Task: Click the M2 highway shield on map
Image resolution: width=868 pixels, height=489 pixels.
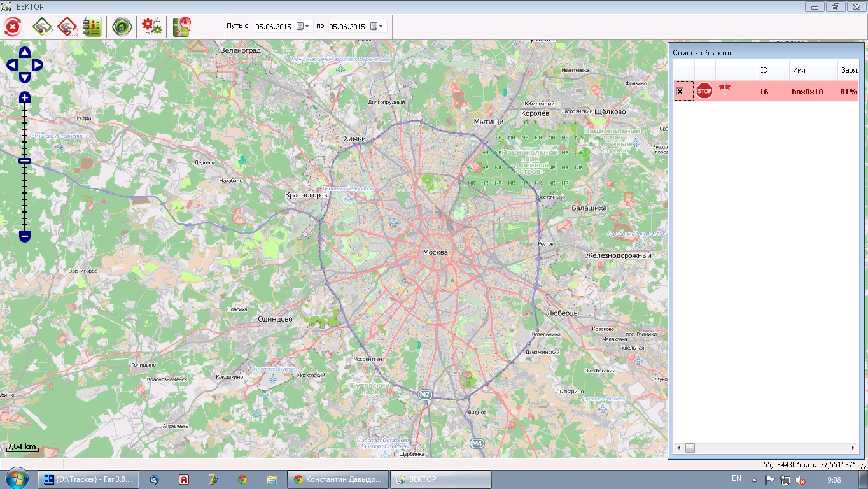Action: [x=425, y=395]
